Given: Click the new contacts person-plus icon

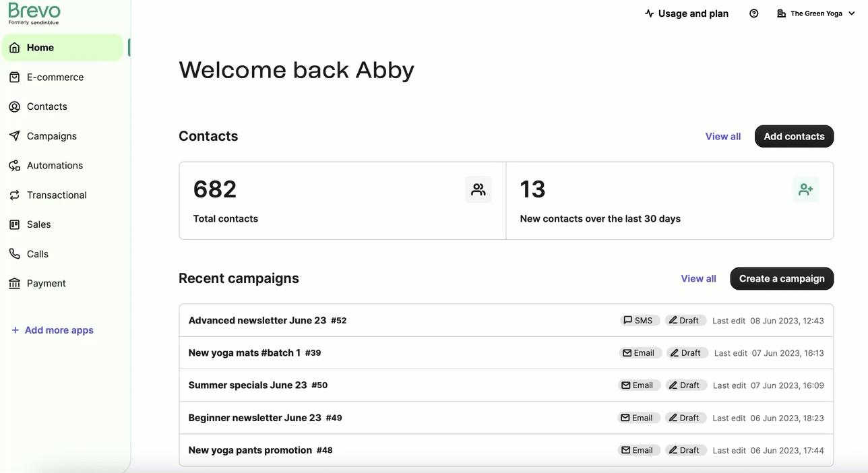Looking at the screenshot, I should point(805,189).
